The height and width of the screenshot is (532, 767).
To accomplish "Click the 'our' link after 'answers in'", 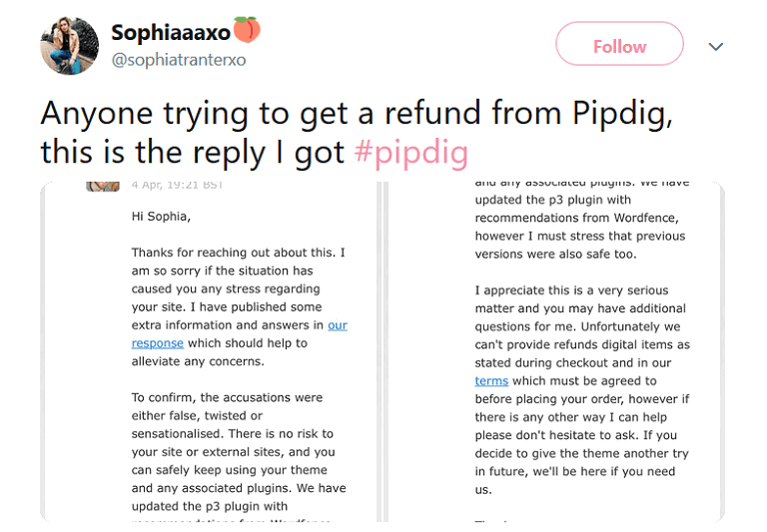I will pyautogui.click(x=338, y=325).
